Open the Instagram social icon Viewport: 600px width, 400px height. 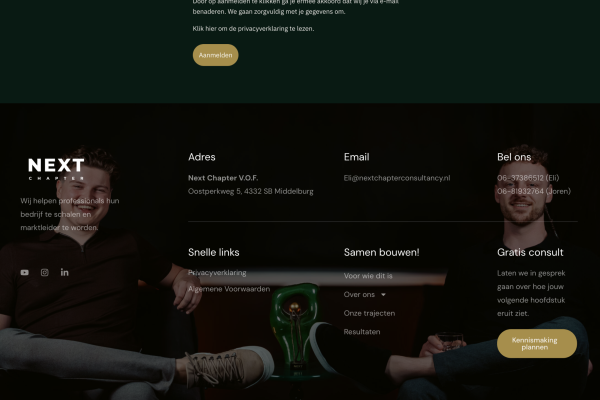45,273
